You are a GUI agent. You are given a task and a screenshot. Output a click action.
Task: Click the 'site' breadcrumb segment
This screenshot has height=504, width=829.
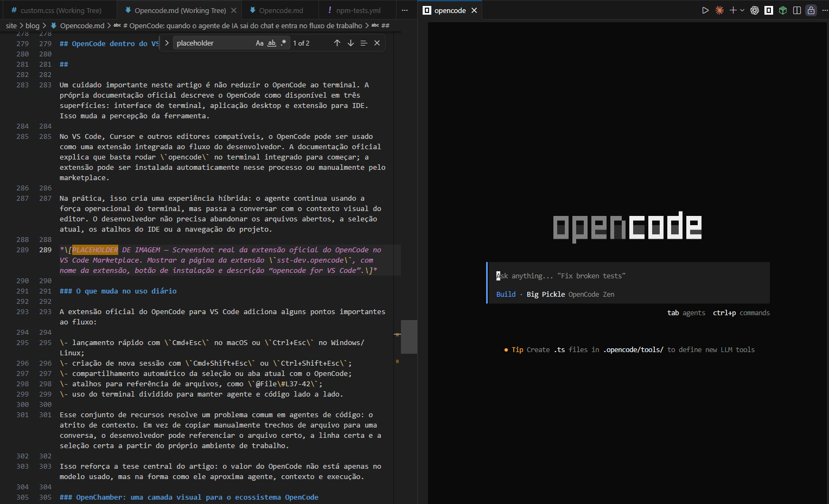point(11,25)
